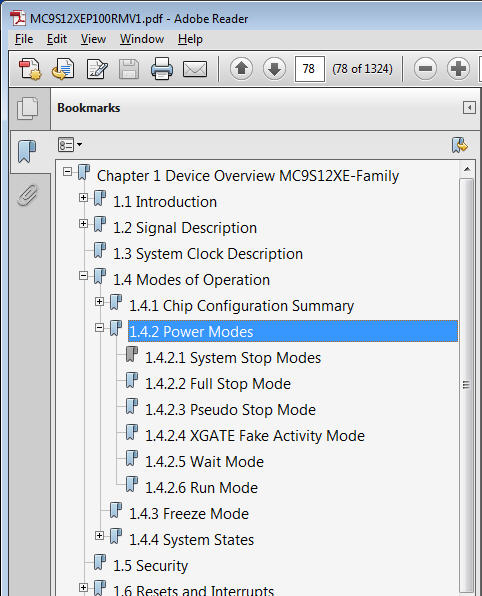The width and height of the screenshot is (482, 596).
Task: Click bookmark icon beside 1.4.2.1 System Stop Modes
Action: (x=132, y=354)
